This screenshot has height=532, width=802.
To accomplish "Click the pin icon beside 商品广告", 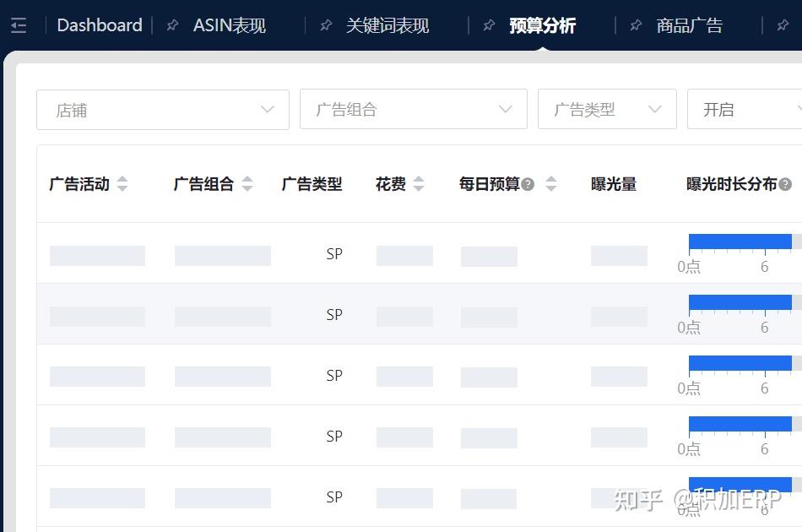I will 636,24.
